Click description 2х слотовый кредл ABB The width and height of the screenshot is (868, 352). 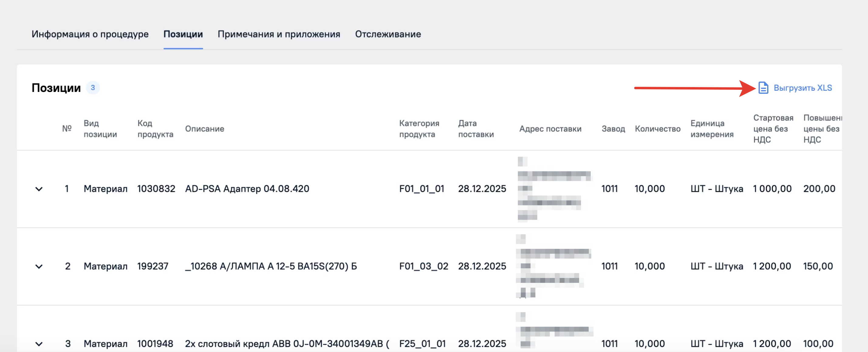coord(287,344)
